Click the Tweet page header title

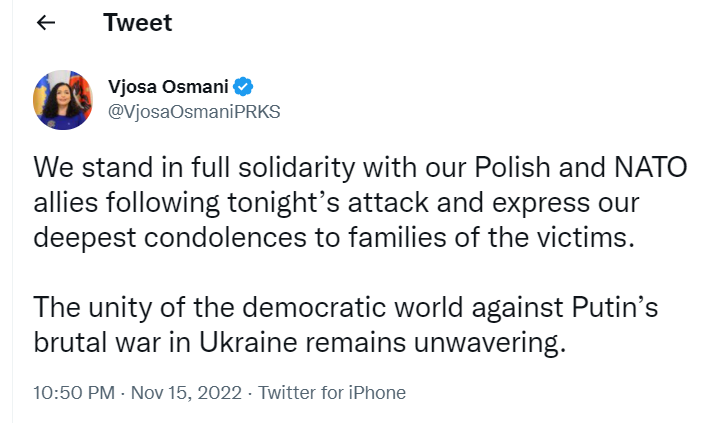[x=138, y=24]
